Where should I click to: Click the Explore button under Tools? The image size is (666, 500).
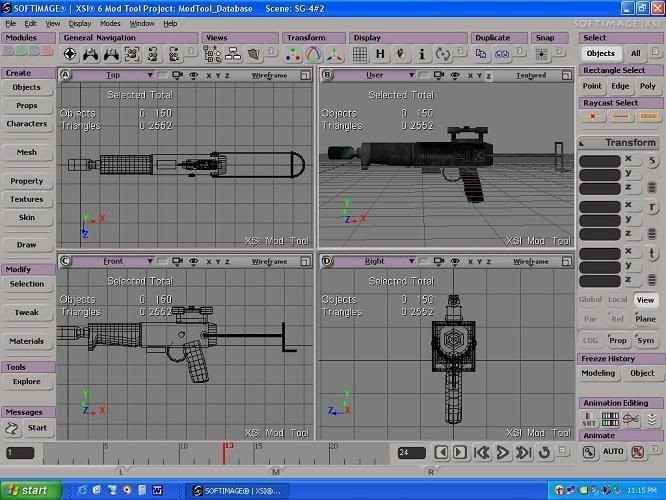point(27,381)
